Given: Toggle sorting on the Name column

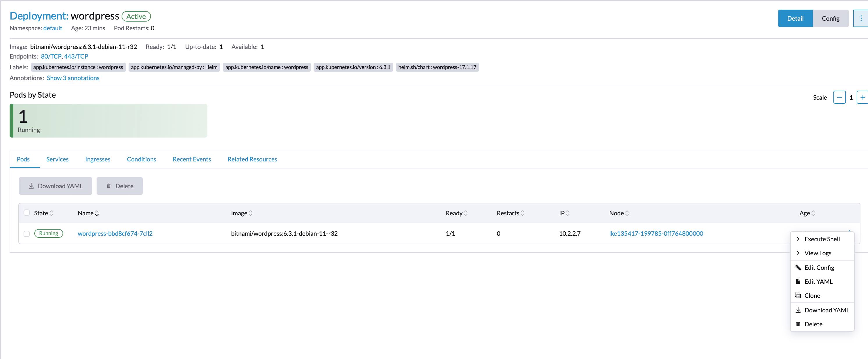Looking at the screenshot, I should tap(97, 213).
